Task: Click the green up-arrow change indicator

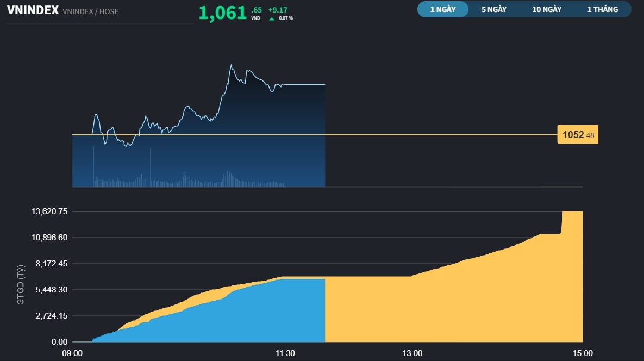Action: coord(272,18)
